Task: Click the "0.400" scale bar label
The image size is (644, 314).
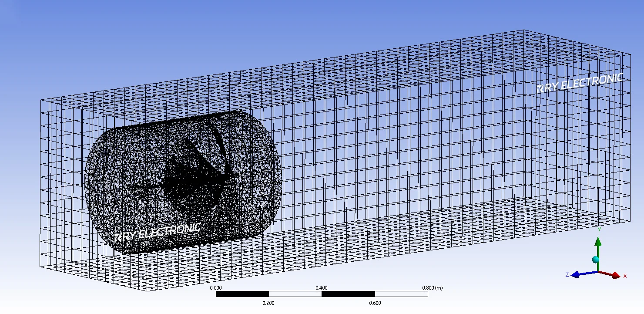Action: click(x=322, y=288)
